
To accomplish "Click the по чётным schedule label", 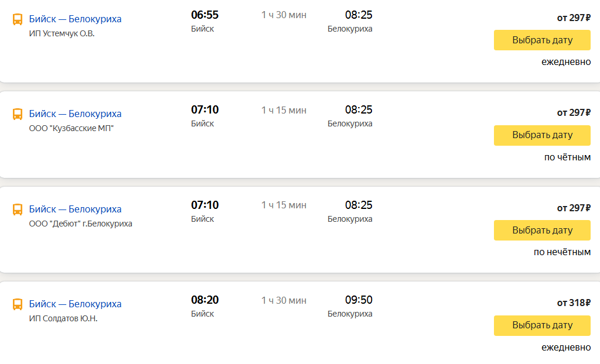I will 567,157.
